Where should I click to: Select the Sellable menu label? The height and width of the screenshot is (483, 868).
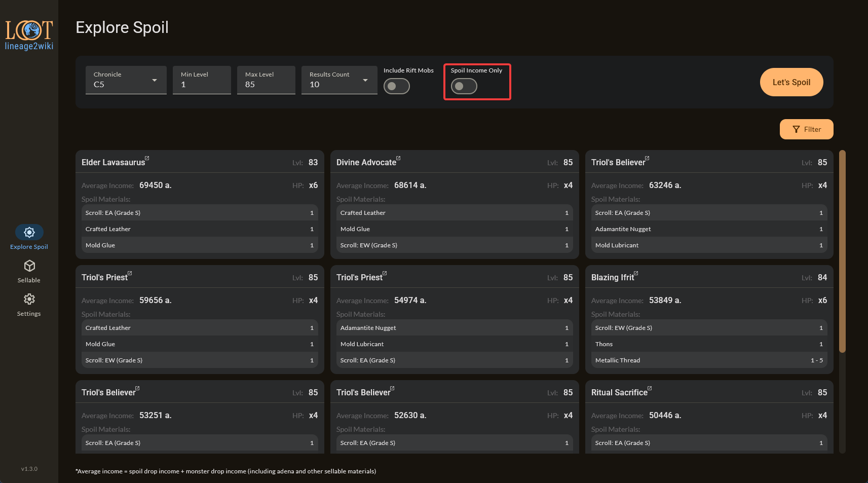tap(29, 280)
